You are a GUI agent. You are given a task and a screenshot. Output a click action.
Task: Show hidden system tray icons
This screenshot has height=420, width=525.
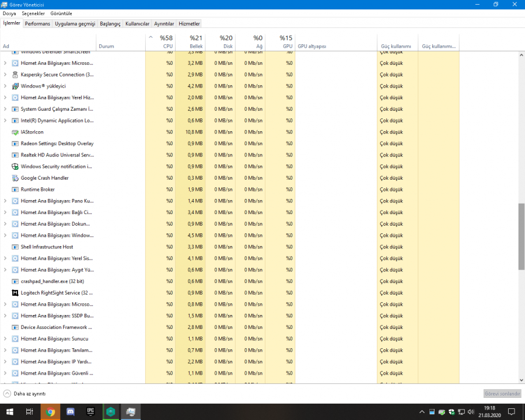422,412
